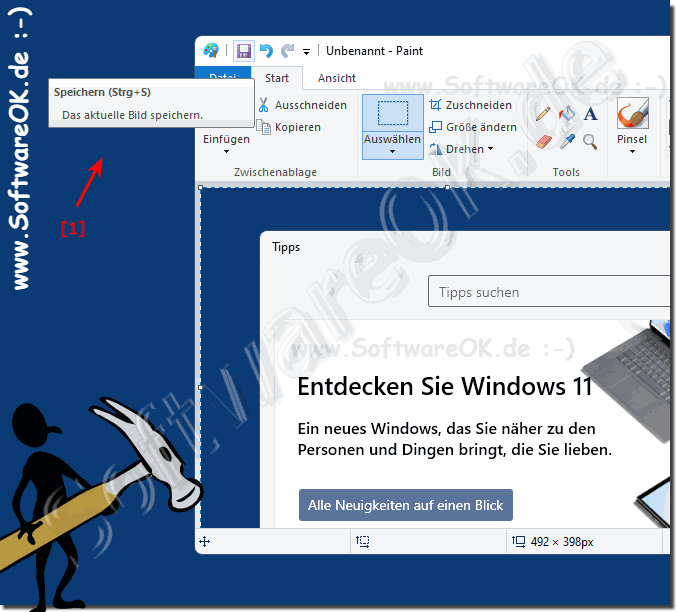Click the Entdecken Sie Windows 11 heading

pyautogui.click(x=445, y=386)
